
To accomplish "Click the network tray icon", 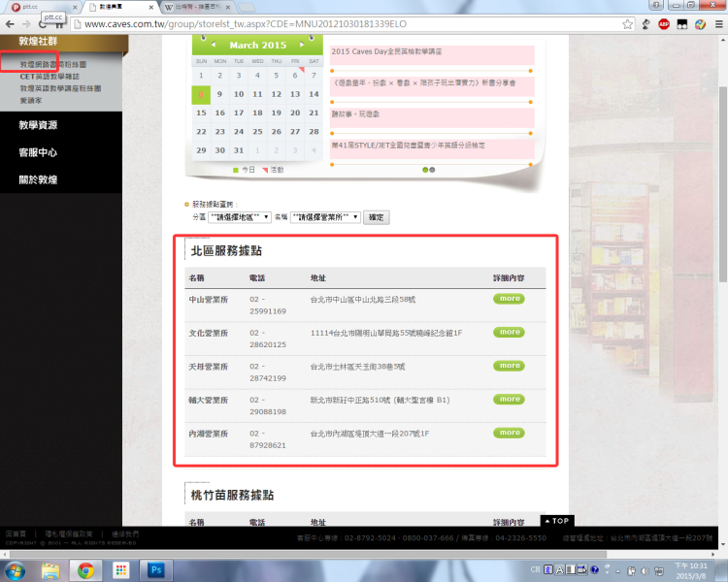I will tap(659, 571).
